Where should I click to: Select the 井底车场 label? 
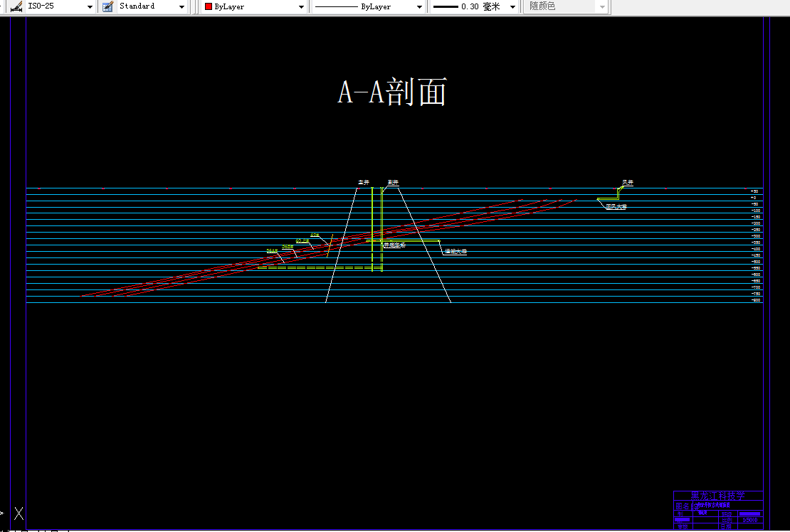click(394, 245)
